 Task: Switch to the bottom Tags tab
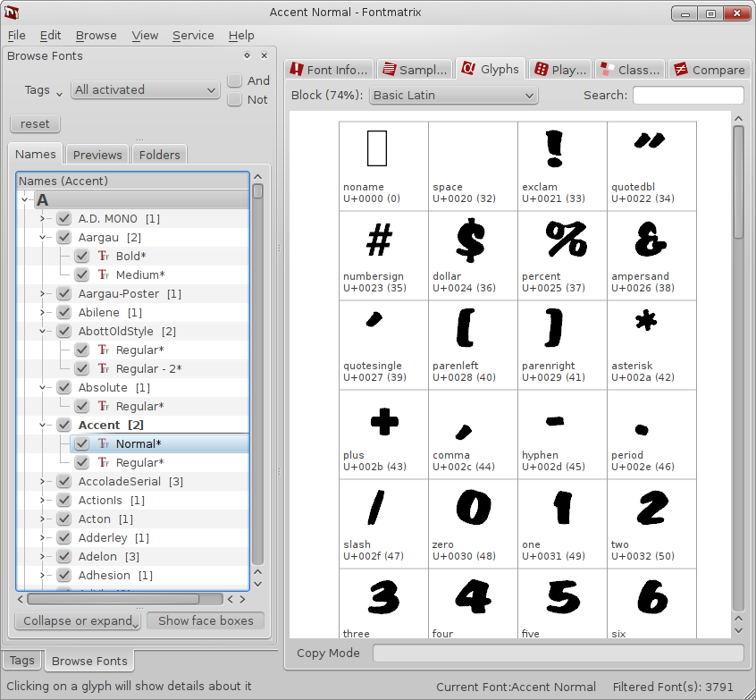coord(22,661)
